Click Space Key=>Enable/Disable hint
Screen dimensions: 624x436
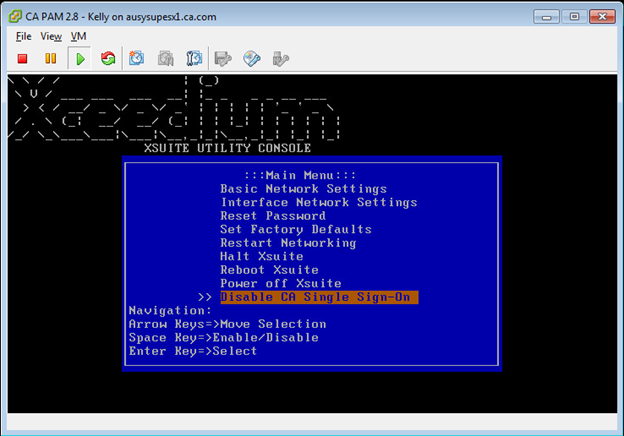point(224,338)
